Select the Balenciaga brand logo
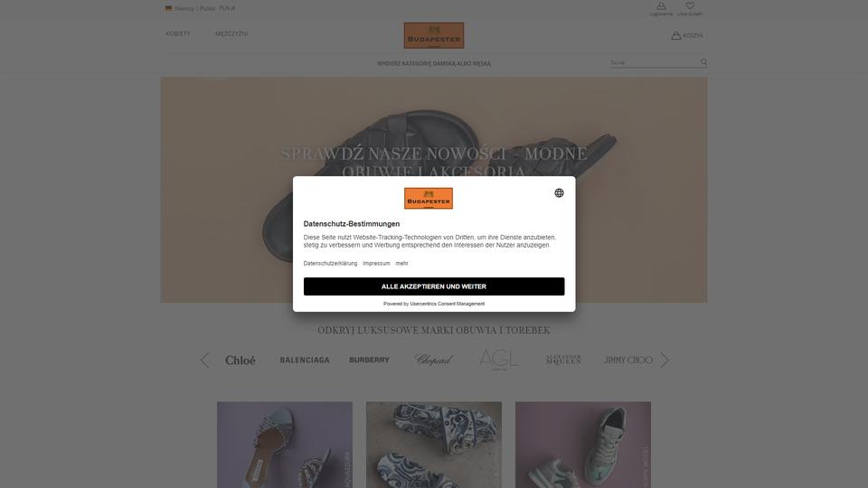Image resolution: width=868 pixels, height=488 pixels. pos(305,361)
